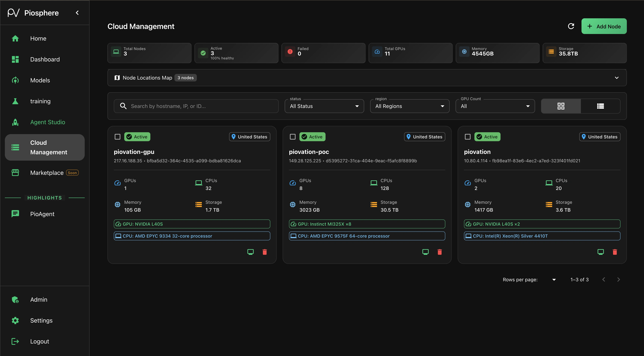Open the GPU Count filter dropdown
Viewport: 644px width, 356px height.
tap(495, 106)
